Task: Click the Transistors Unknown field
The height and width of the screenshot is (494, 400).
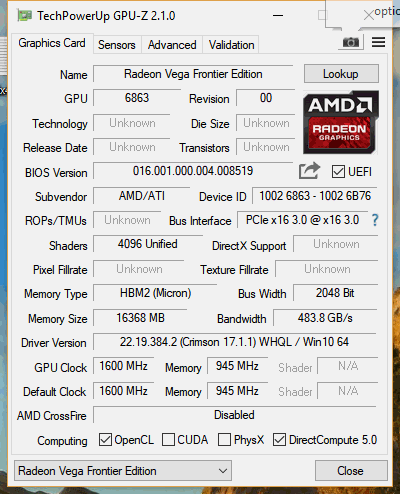Action: [266, 147]
